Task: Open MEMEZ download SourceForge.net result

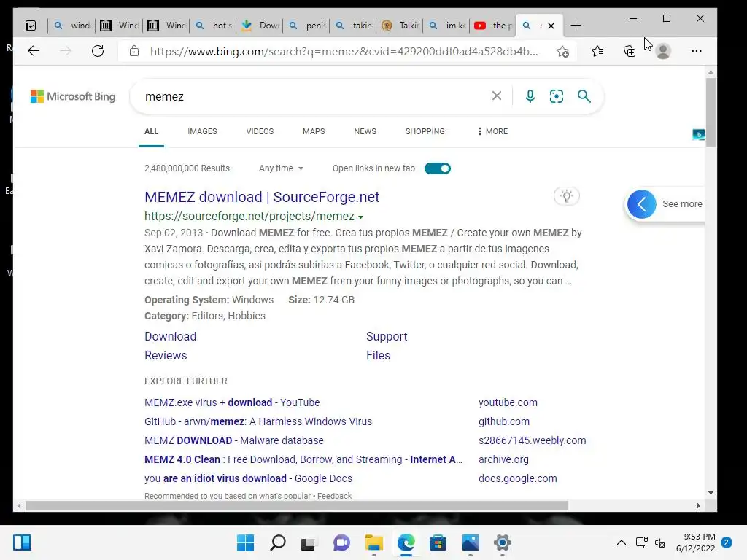Action: coord(262,197)
